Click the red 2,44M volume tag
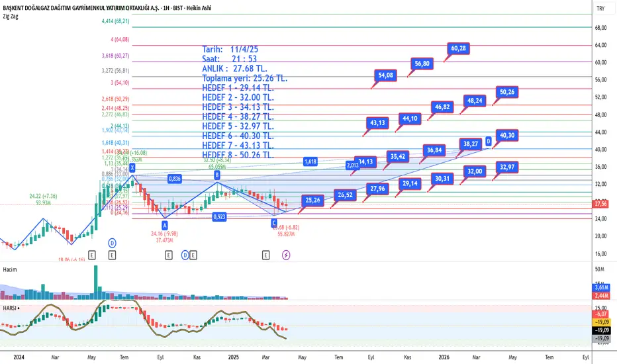Screen dimensions: 617x364 [602, 296]
